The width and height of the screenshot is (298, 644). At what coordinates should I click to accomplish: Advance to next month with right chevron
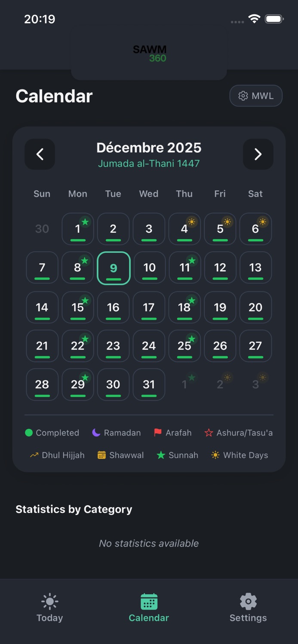[x=258, y=154]
